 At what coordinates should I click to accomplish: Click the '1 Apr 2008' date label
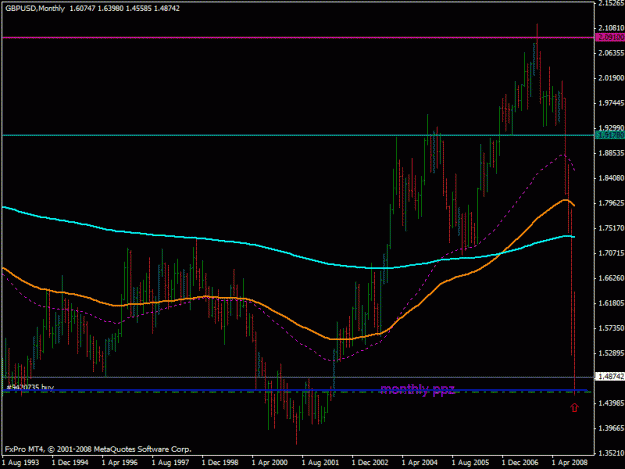(x=569, y=462)
